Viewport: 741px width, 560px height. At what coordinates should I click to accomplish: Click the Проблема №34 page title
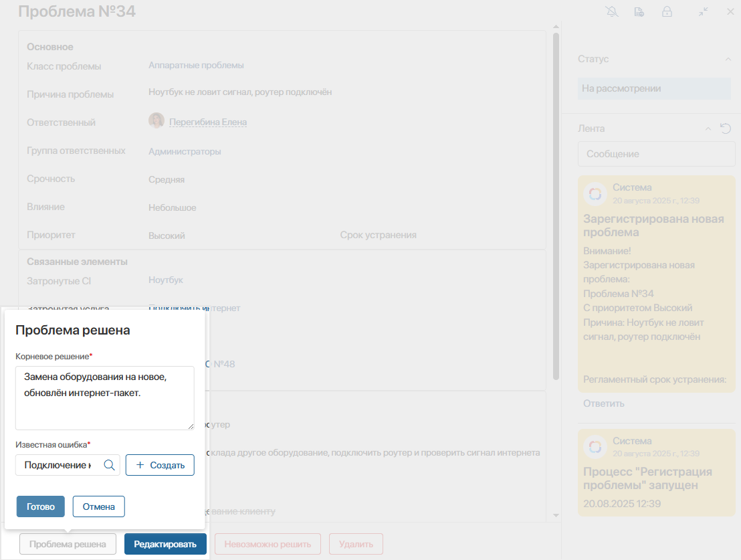[77, 11]
